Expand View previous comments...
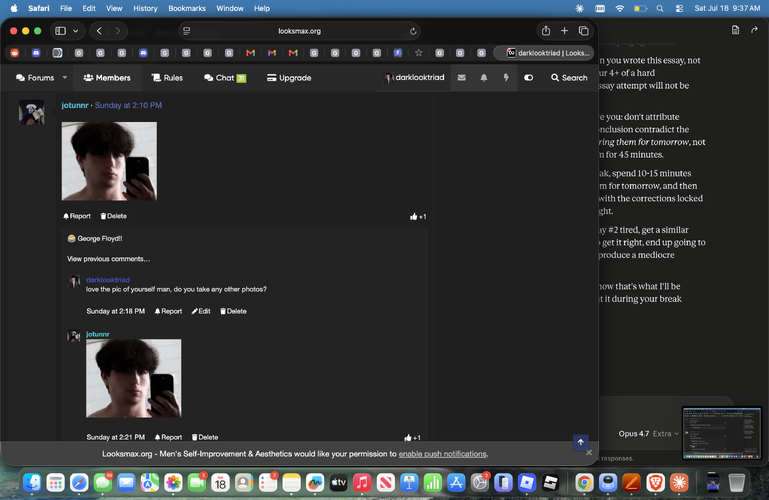This screenshot has width=769, height=500. (x=108, y=259)
